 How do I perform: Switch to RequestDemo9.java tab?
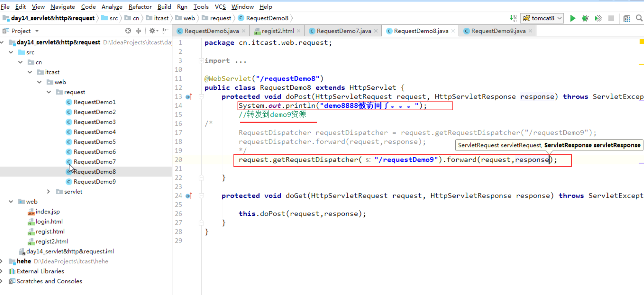tap(498, 31)
